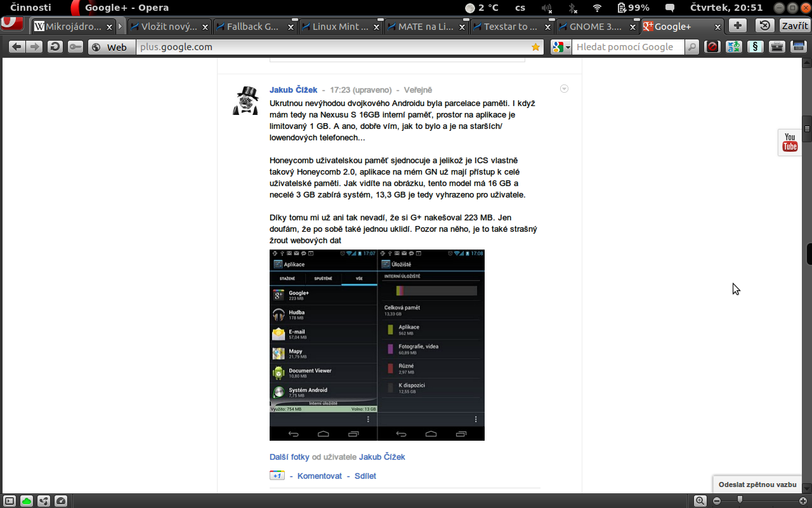
Task: Close the Mikrojádro tab
Action: tap(109, 27)
